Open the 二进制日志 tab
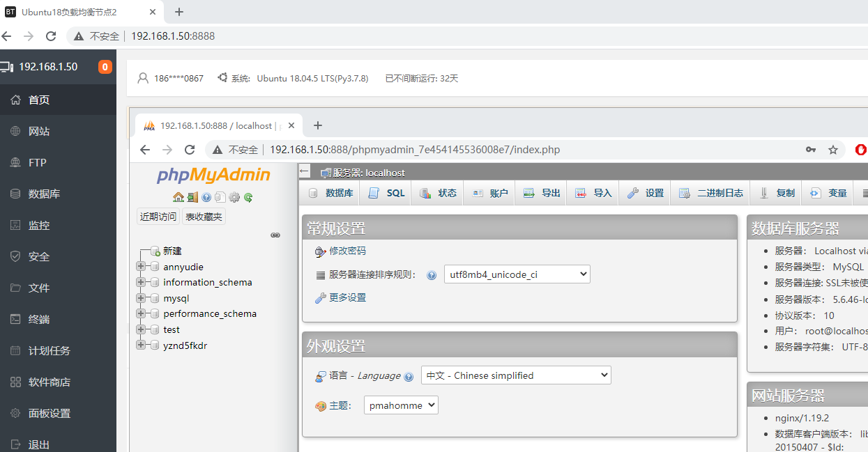The height and width of the screenshot is (452, 868). coord(711,193)
